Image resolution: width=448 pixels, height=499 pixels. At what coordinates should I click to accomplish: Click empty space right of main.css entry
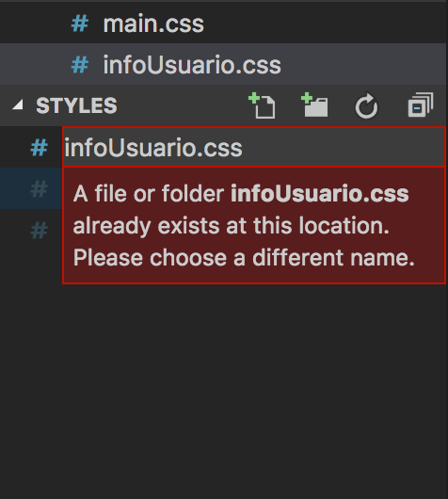pos(325,24)
